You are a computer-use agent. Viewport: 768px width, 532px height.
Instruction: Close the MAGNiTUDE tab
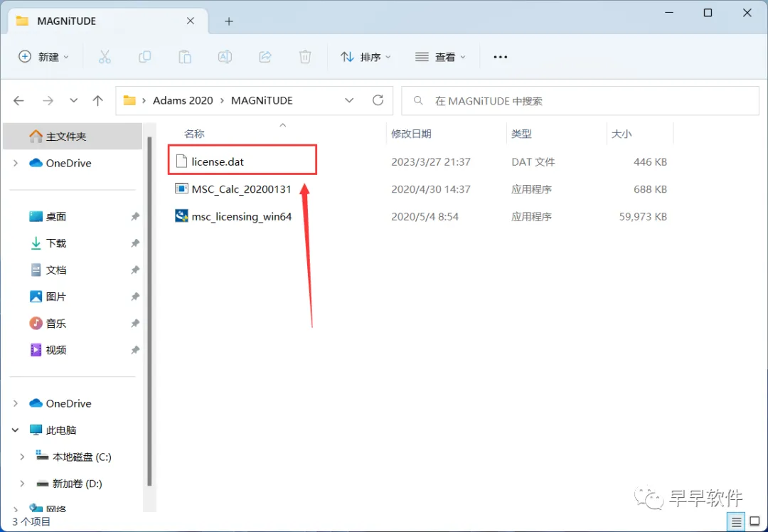point(191,21)
